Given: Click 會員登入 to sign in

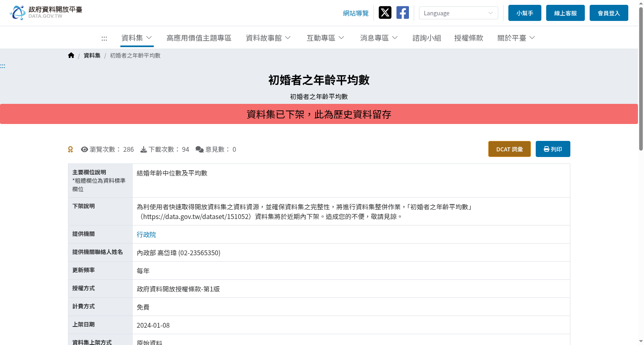Looking at the screenshot, I should tap(609, 13).
